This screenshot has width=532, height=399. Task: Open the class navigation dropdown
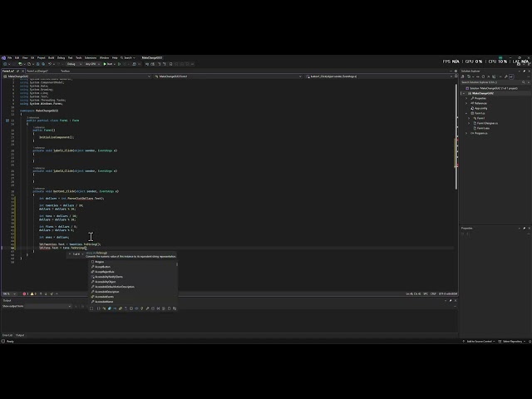click(x=228, y=76)
